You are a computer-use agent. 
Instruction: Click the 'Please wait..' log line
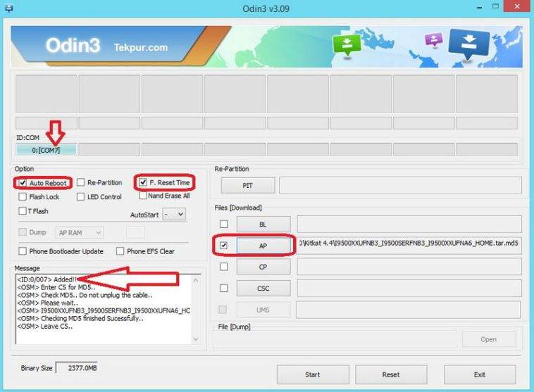point(48,303)
